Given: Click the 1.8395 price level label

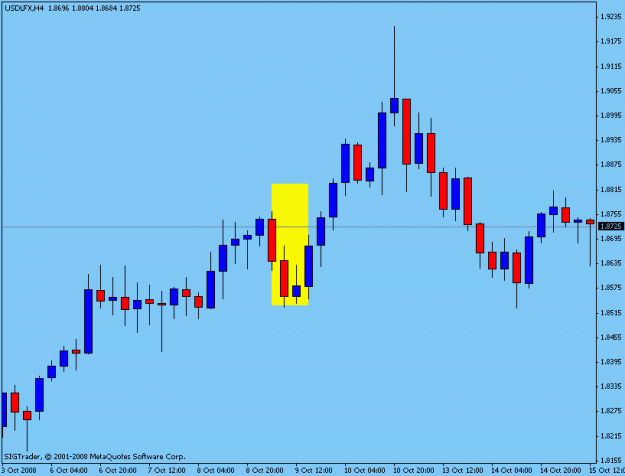Looking at the screenshot, I should (x=611, y=362).
